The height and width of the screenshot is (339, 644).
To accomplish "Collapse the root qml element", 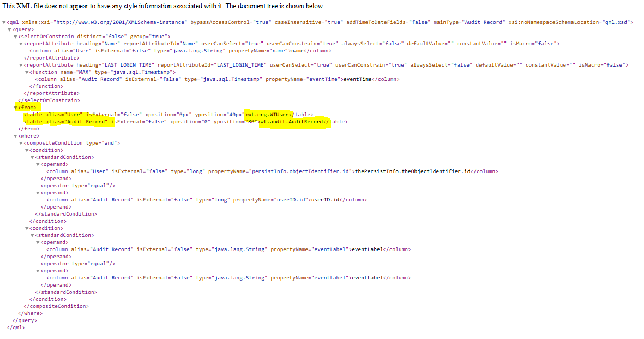I will coord(4,22).
